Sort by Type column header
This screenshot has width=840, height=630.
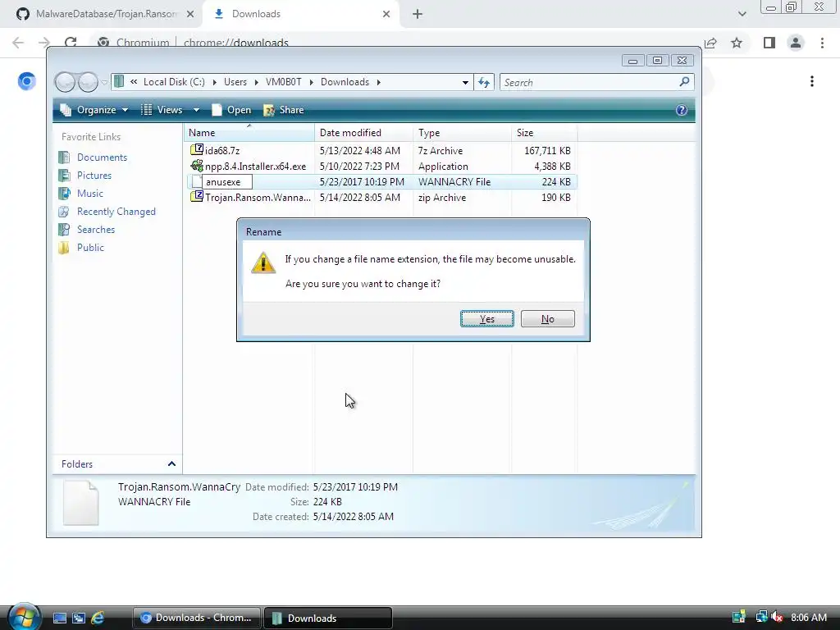click(x=462, y=133)
